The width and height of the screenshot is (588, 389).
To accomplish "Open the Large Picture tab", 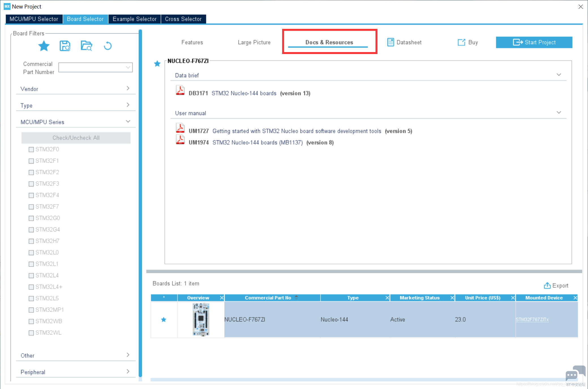I will pos(254,42).
